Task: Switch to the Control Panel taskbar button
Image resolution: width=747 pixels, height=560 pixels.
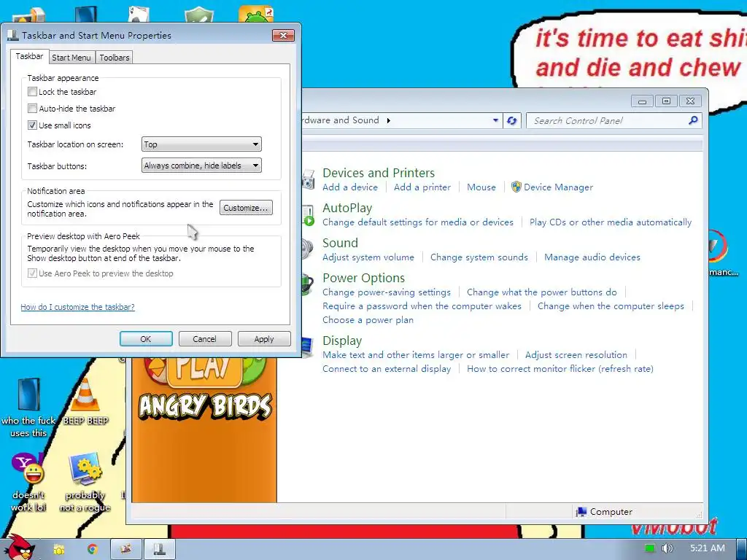Action: pos(126,549)
